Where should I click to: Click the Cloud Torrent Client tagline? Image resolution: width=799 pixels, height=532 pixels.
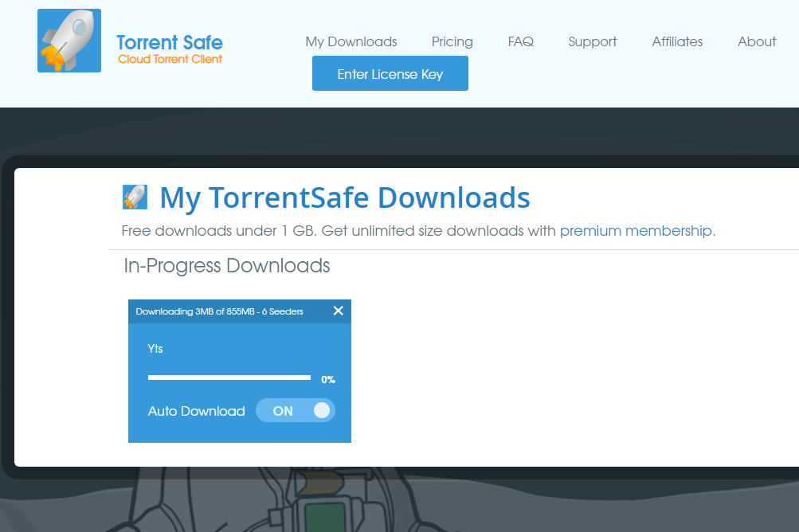tap(170, 60)
